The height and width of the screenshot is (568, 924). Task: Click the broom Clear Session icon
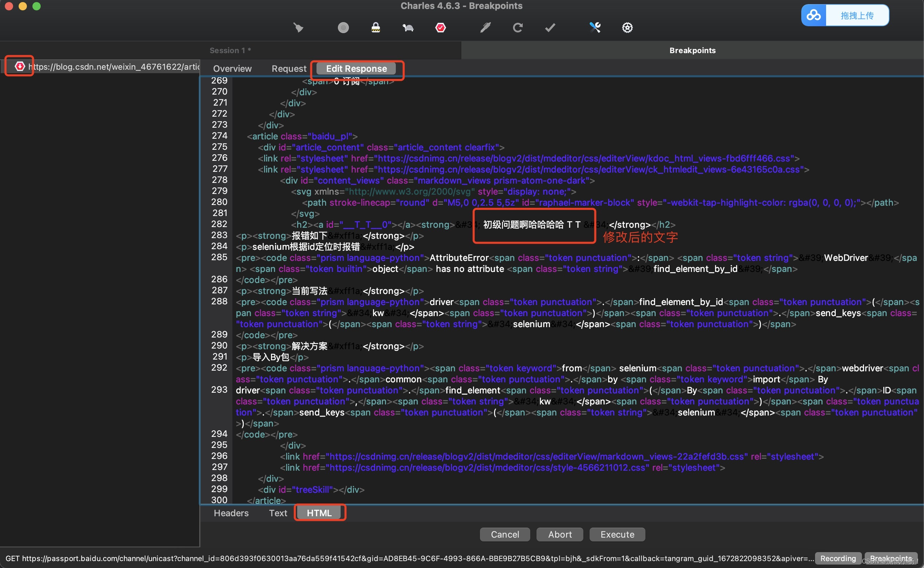(298, 27)
